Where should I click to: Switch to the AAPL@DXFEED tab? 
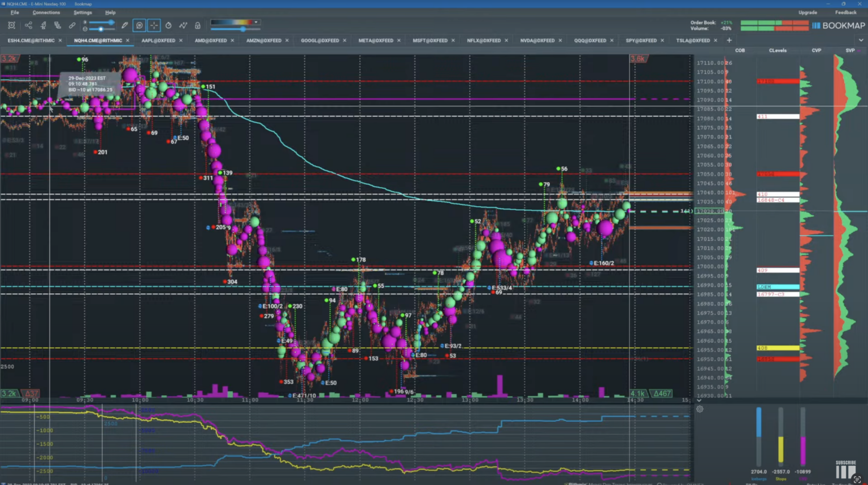[158, 41]
